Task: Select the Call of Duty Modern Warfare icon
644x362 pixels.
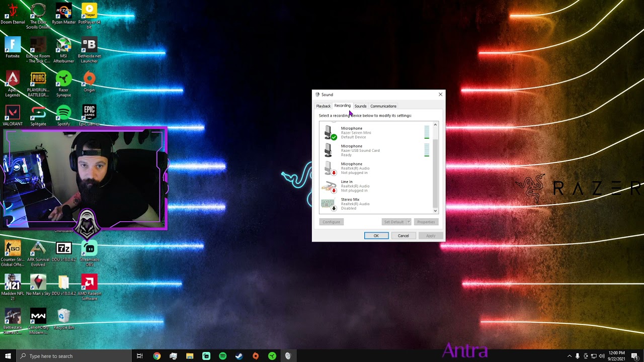Action: click(x=38, y=321)
